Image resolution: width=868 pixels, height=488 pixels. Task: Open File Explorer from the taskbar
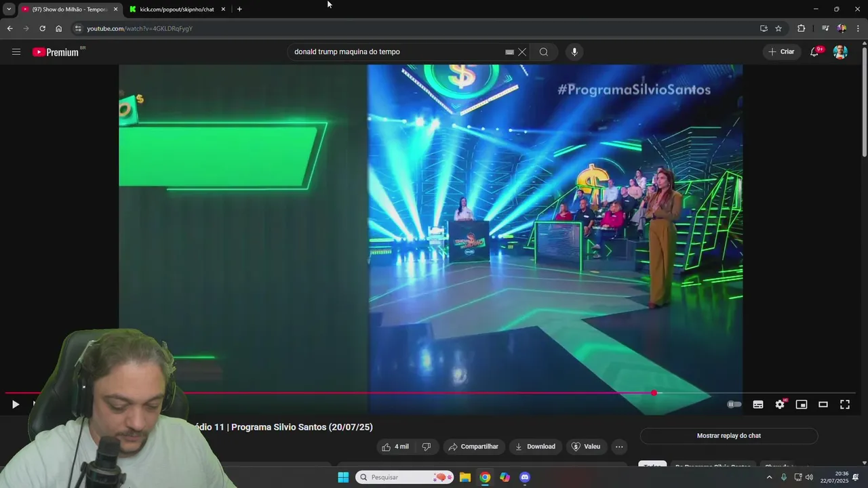click(x=465, y=477)
